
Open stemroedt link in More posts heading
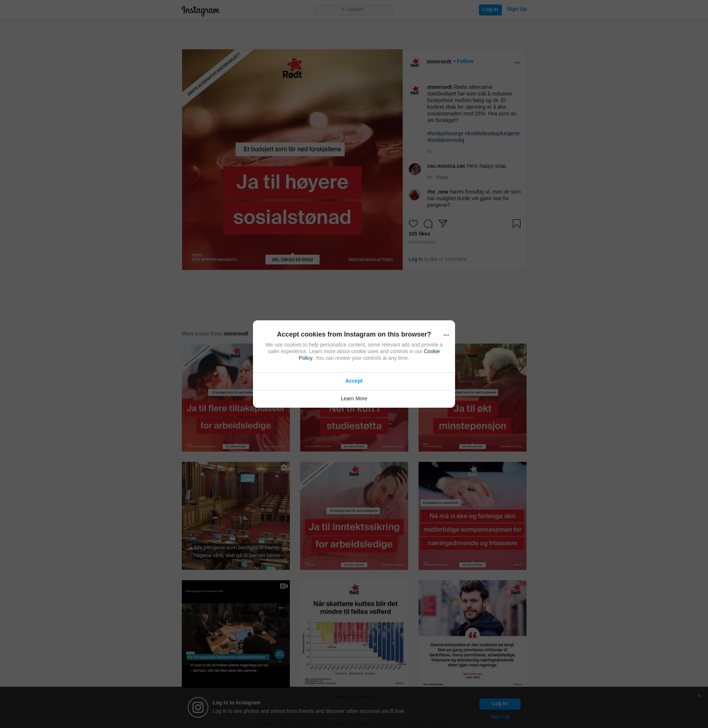coord(236,334)
